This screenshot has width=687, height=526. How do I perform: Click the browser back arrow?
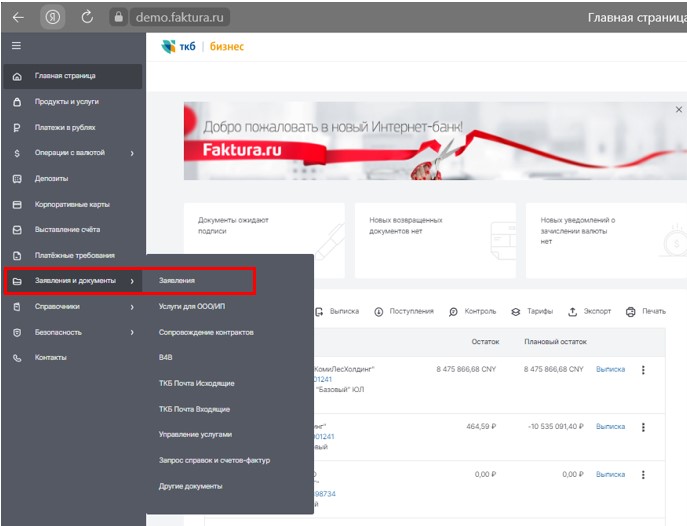(18, 18)
